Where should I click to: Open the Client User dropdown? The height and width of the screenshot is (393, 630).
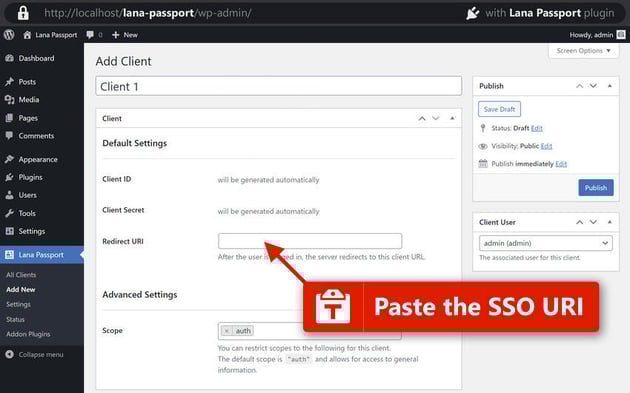[x=546, y=243]
